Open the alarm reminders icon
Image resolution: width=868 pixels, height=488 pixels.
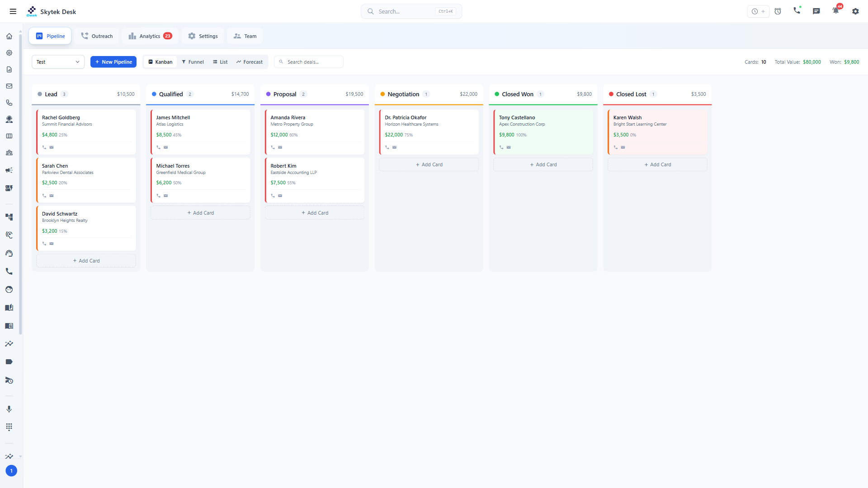[778, 11]
